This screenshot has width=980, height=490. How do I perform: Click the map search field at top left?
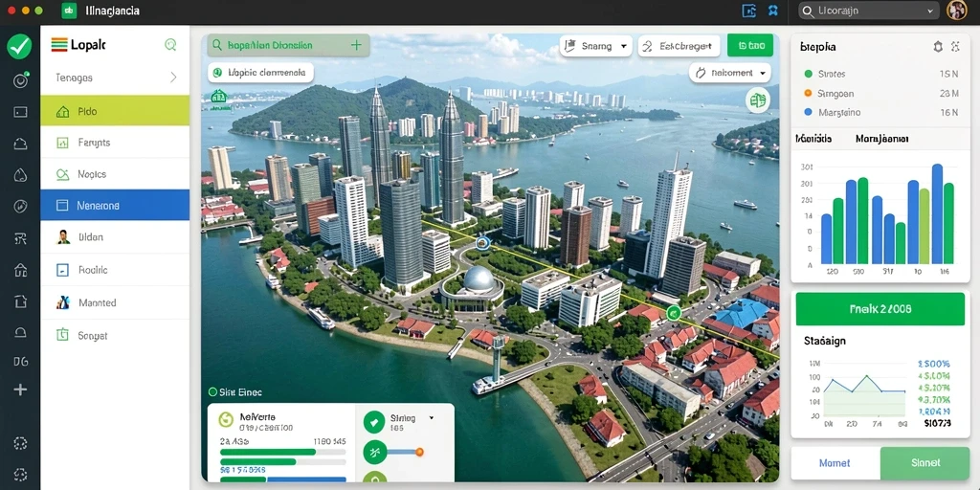tap(288, 45)
